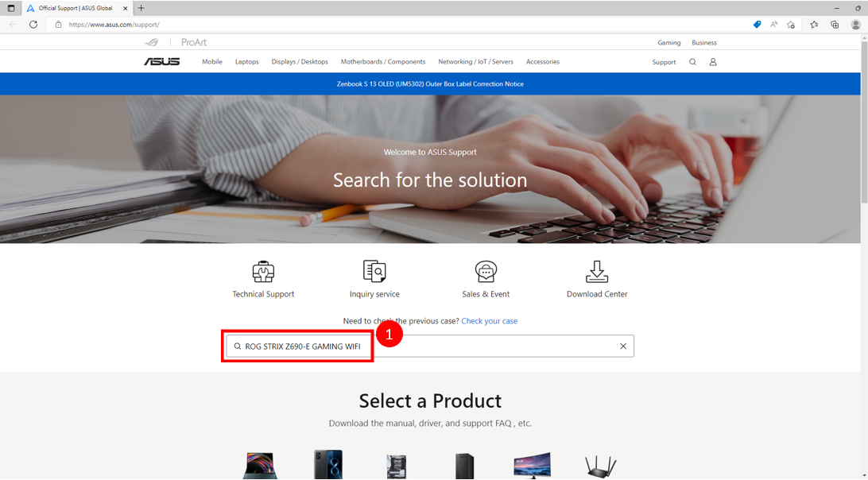The image size is (868, 480).
Task: Open the Accessories menu
Action: pyautogui.click(x=542, y=61)
